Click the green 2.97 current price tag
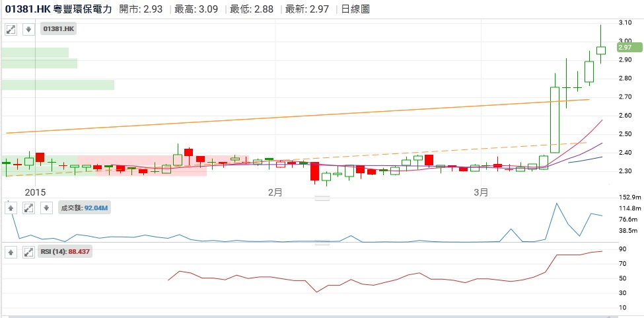 [626, 48]
